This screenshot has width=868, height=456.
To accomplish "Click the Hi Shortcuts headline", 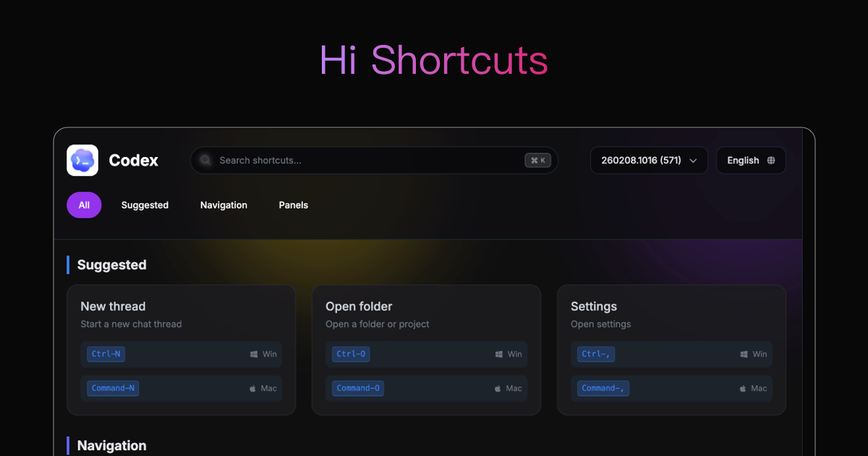I will pyautogui.click(x=434, y=60).
